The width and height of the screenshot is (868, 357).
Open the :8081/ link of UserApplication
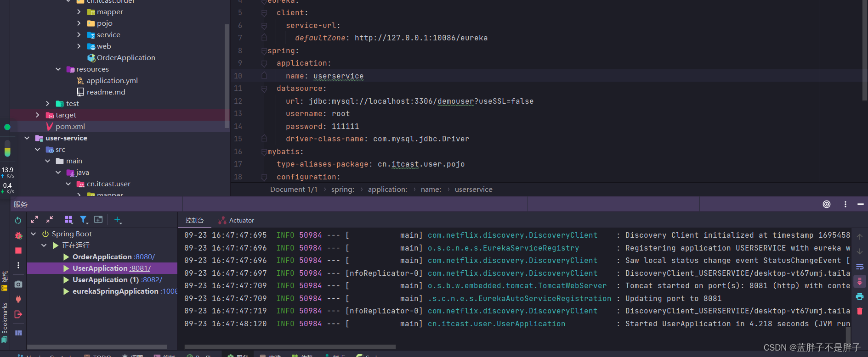pos(140,268)
